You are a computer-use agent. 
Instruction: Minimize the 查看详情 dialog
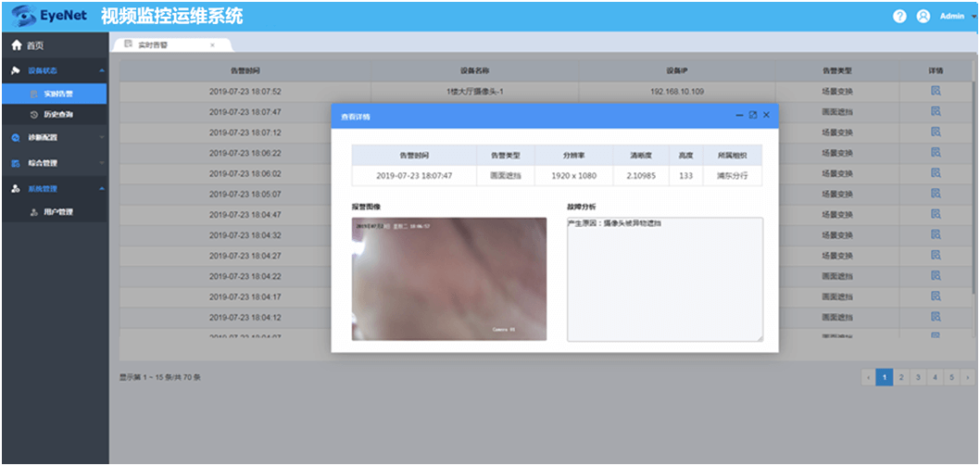click(739, 115)
